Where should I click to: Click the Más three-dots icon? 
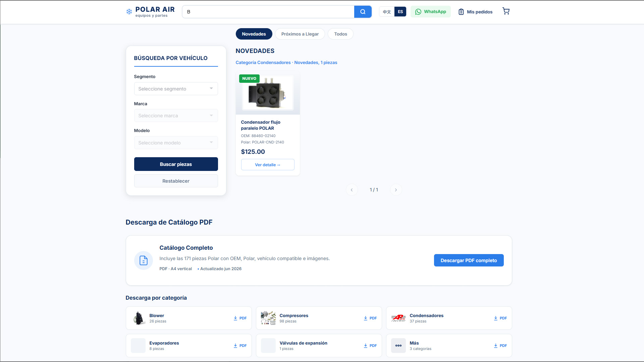[x=398, y=346]
